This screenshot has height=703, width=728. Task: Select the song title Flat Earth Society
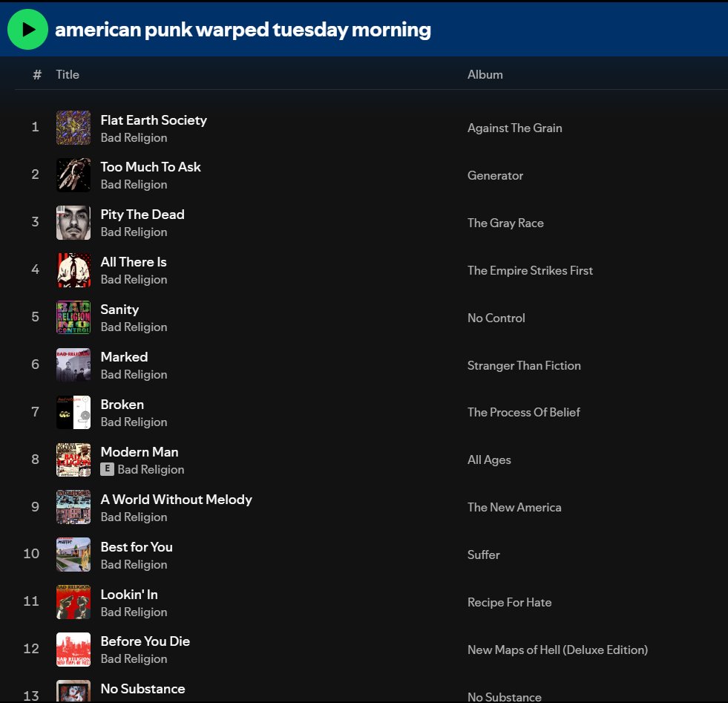(x=154, y=120)
